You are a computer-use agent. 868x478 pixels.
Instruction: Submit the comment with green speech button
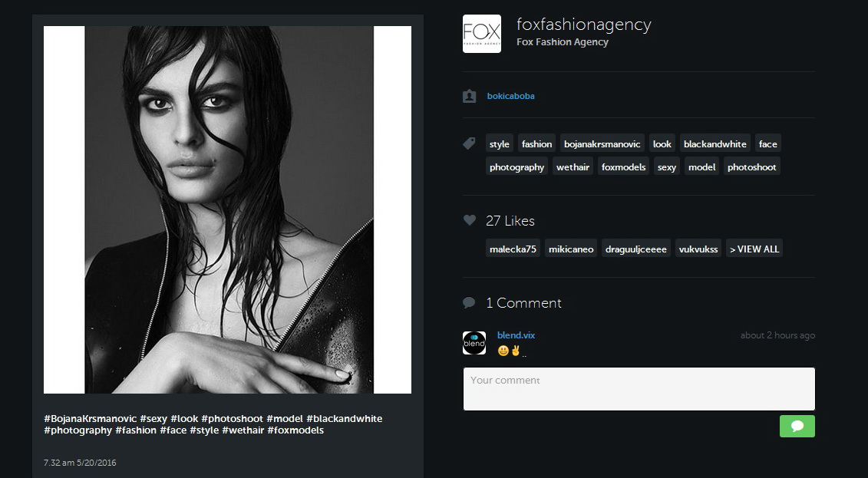797,426
